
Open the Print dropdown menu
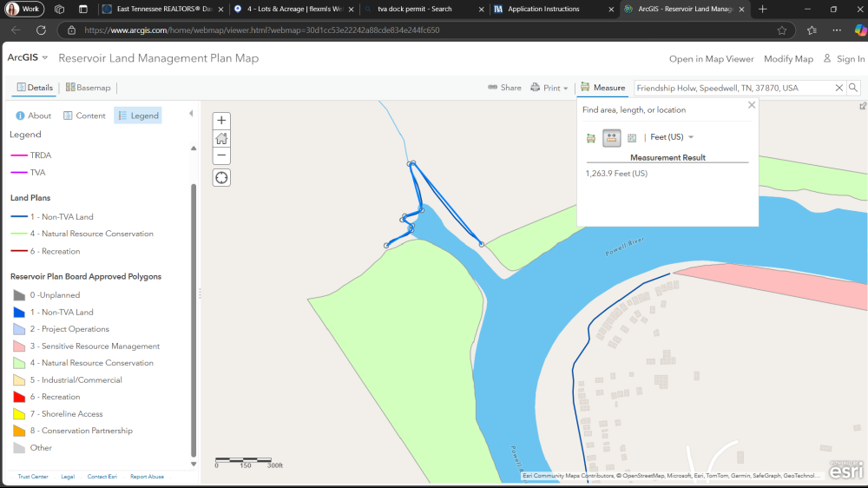(x=548, y=88)
